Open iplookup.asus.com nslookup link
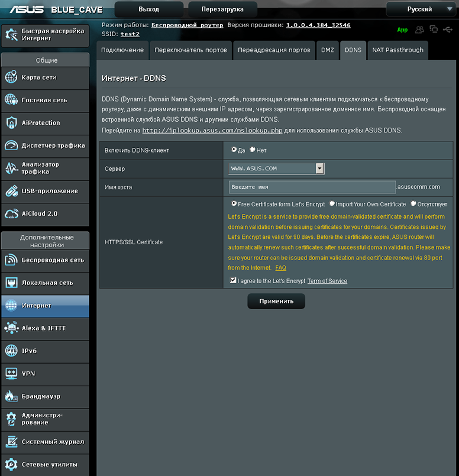This screenshot has width=459, height=476. tap(212, 130)
